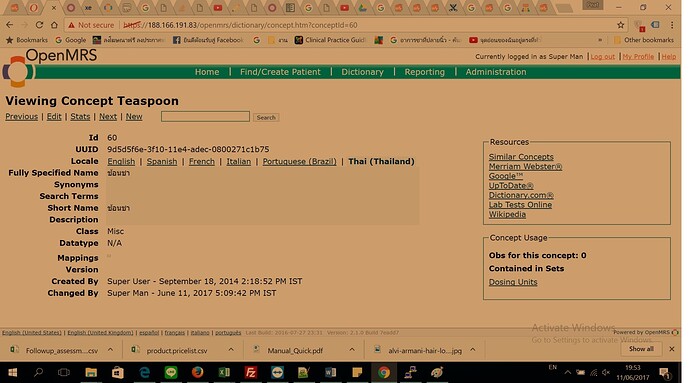This screenshot has height=383, width=690.
Task: Open File Explorer from the taskbar
Action: (91, 372)
